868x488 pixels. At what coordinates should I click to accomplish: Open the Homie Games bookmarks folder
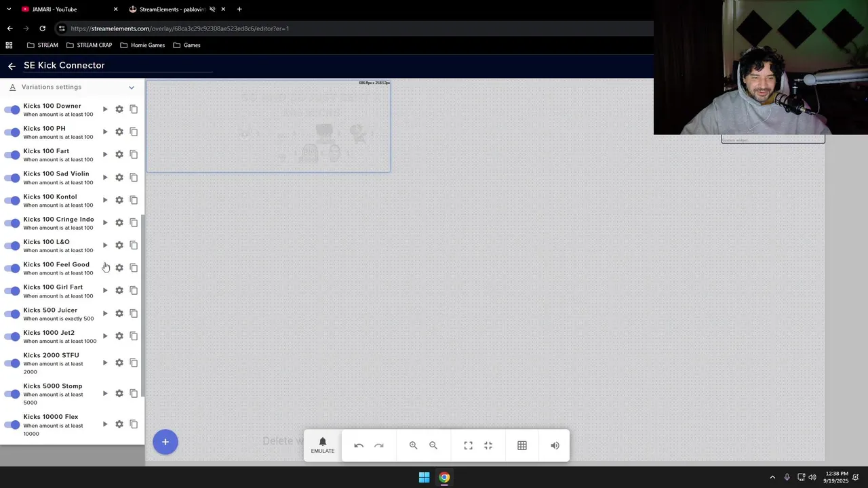coord(142,45)
